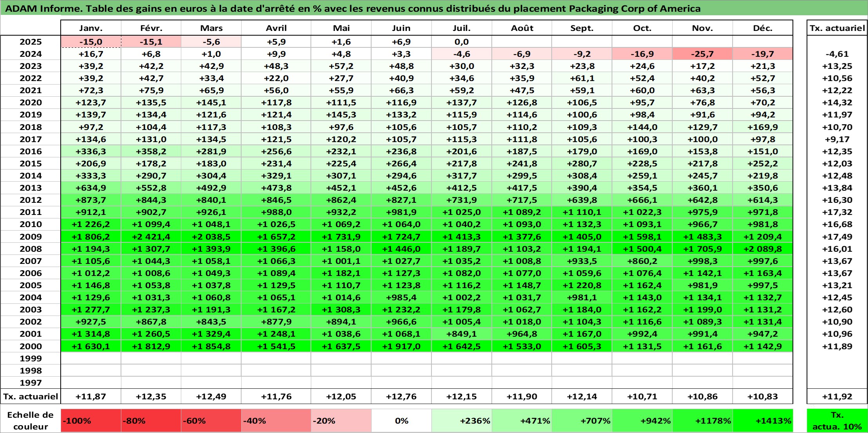Screen dimensions: 868x433
Task: Click the +1 110,1 cell for September 2011
Action: click(x=582, y=212)
